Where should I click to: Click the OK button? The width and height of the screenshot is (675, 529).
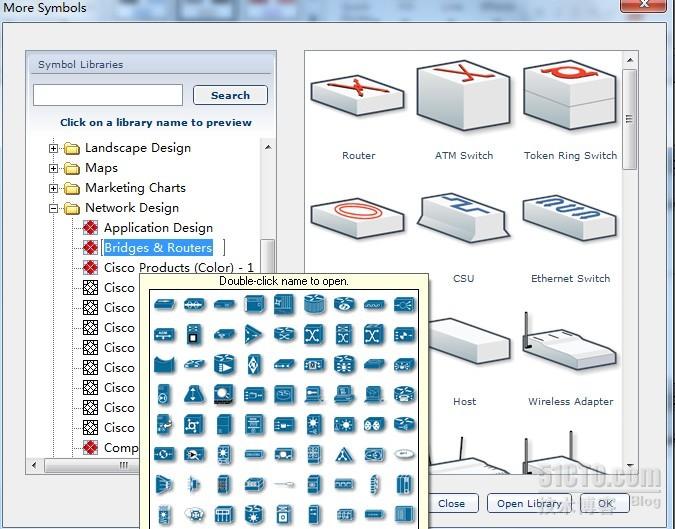(x=604, y=503)
